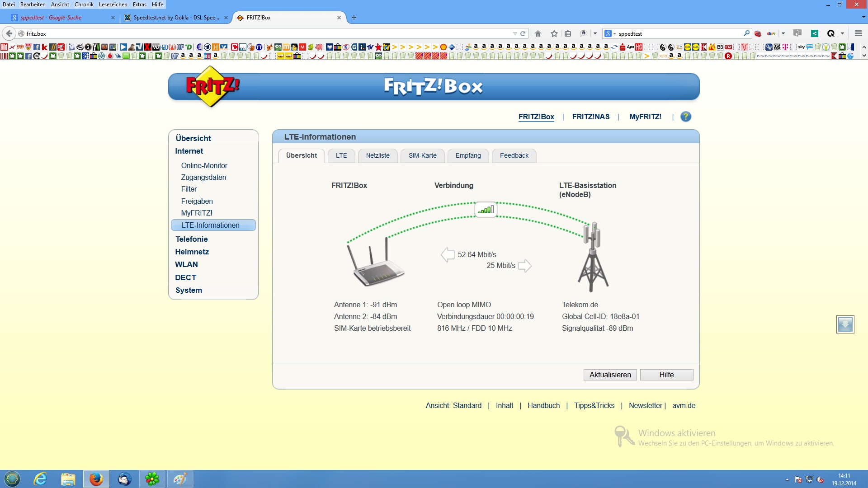Open the URL history dropdown arrow
This screenshot has height=488, width=868.
click(x=514, y=33)
